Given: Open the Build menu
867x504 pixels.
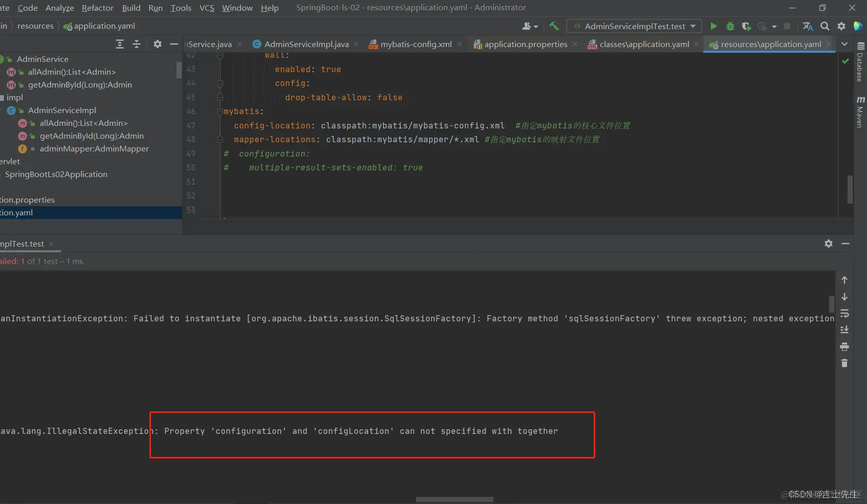Looking at the screenshot, I should click(132, 8).
